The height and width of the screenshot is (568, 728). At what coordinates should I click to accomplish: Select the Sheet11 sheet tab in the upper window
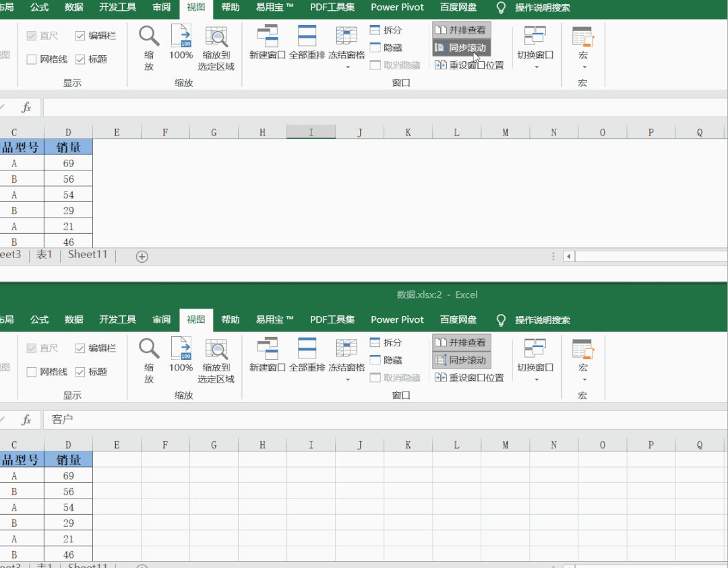[88, 255]
